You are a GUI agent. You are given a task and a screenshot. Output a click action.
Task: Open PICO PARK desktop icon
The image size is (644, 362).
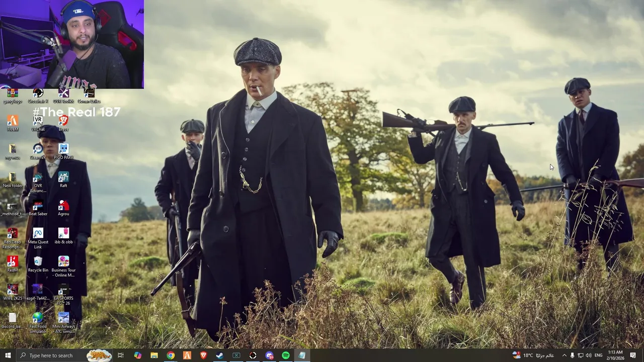tap(63, 151)
